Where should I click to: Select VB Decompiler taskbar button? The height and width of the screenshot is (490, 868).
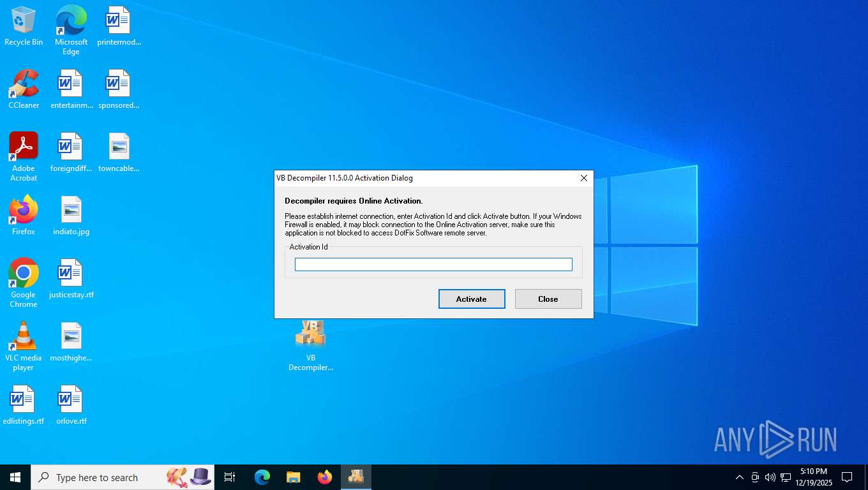tap(356, 477)
